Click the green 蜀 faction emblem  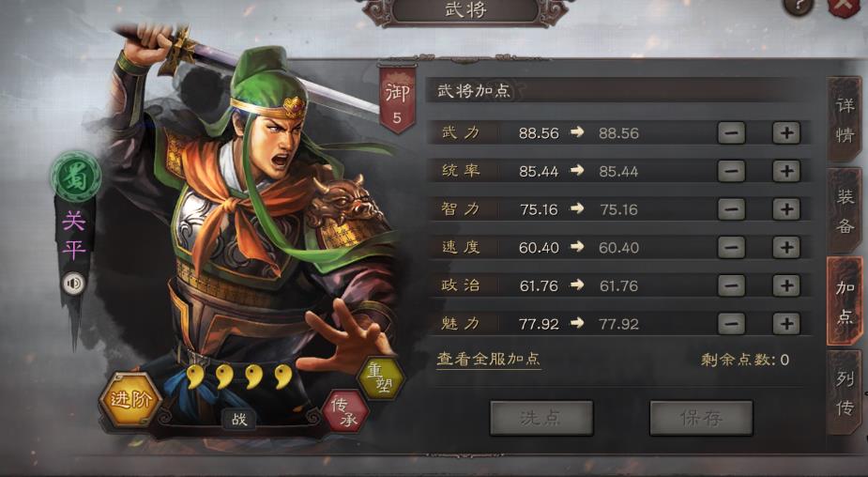(x=76, y=177)
